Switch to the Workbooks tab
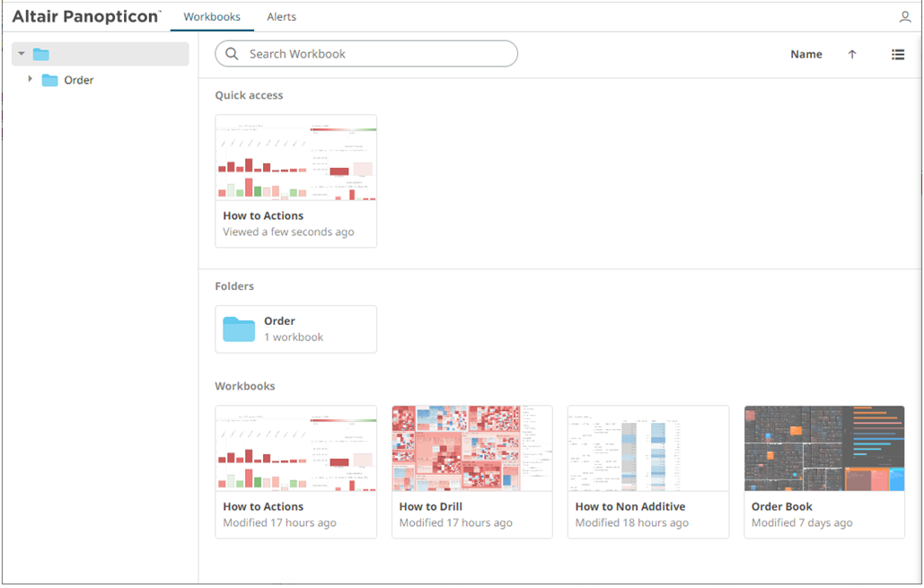924x588 pixels. [212, 17]
